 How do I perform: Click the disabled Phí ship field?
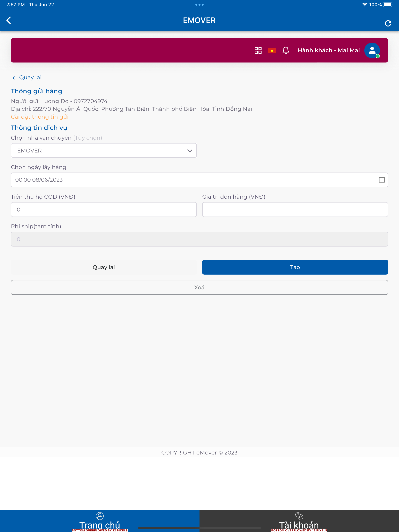[x=199, y=239]
